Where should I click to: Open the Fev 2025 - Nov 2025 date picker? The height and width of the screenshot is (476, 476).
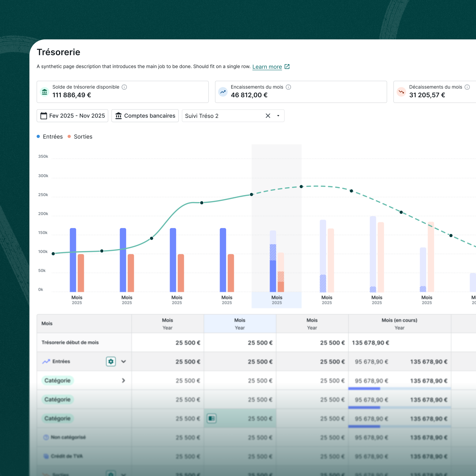(72, 116)
